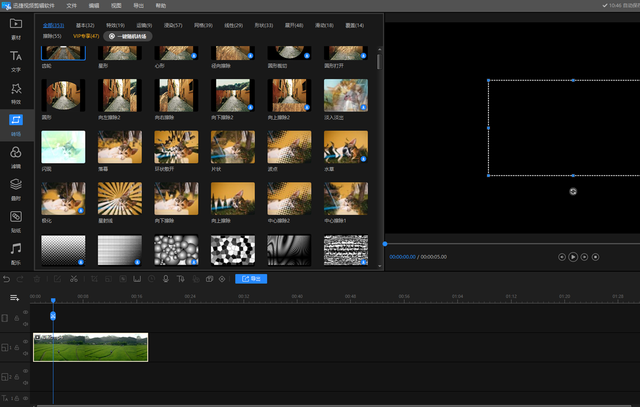Click the undo arrow in timeline toolbar

8,279
